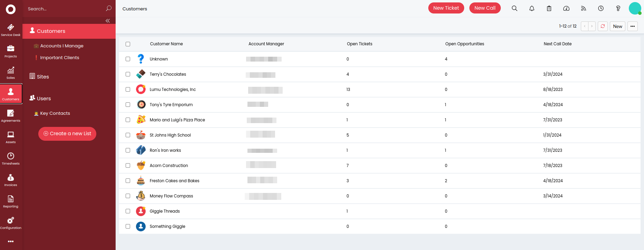Open the RSS feed icon
This screenshot has width=644, height=250.
[584, 8]
